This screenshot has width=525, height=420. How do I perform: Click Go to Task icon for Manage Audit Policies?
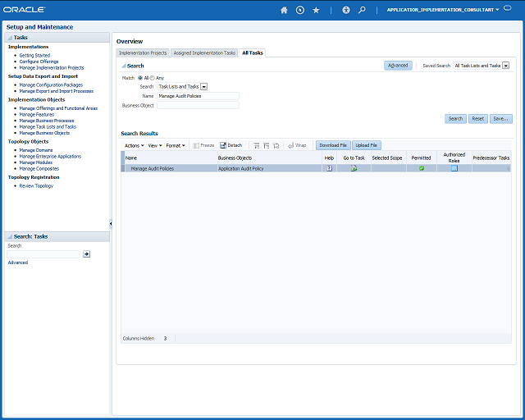click(x=354, y=168)
